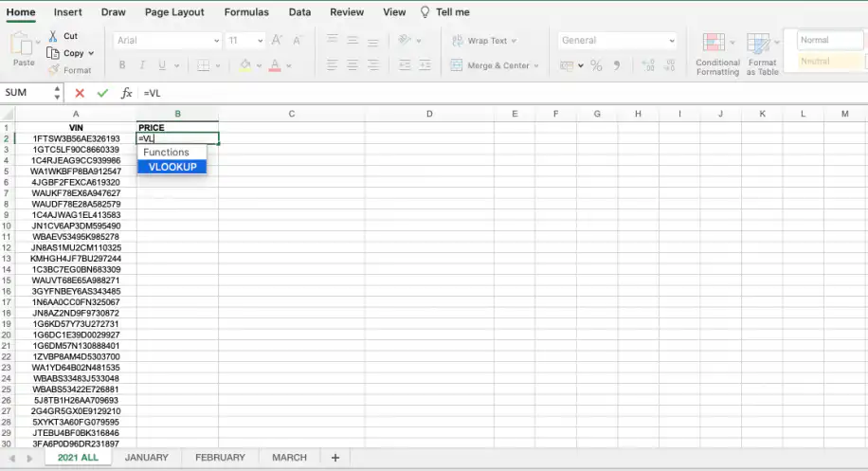This screenshot has width=868, height=471.
Task: Expand the Font Color dropdown arrow
Action: (x=289, y=65)
